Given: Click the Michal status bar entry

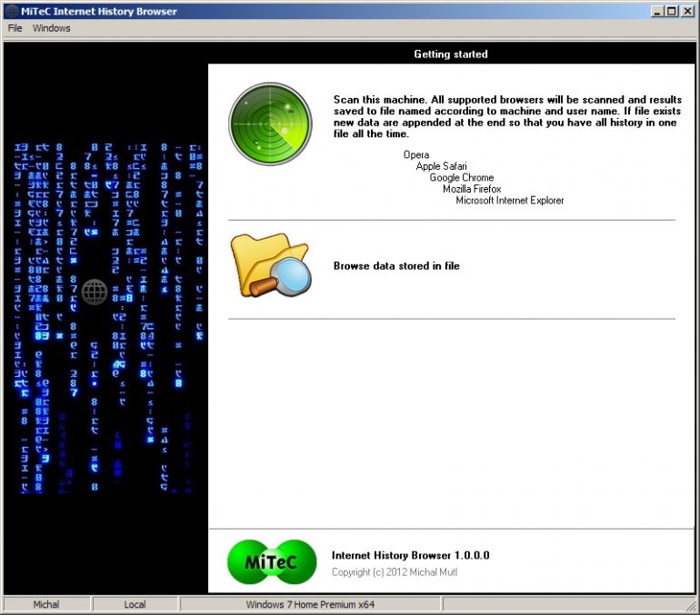Looking at the screenshot, I should tap(46, 605).
